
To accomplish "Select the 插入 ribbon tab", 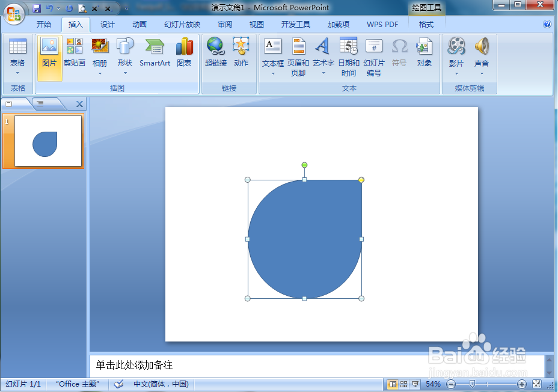I will coord(75,24).
